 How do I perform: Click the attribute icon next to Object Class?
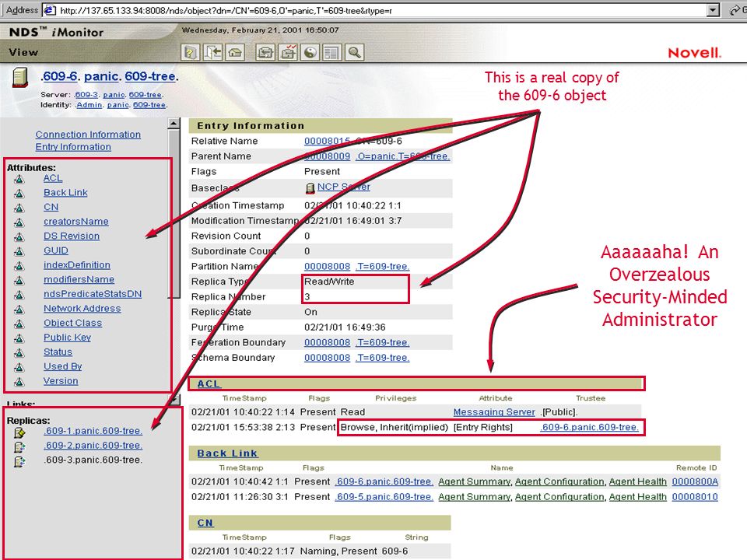(x=19, y=324)
